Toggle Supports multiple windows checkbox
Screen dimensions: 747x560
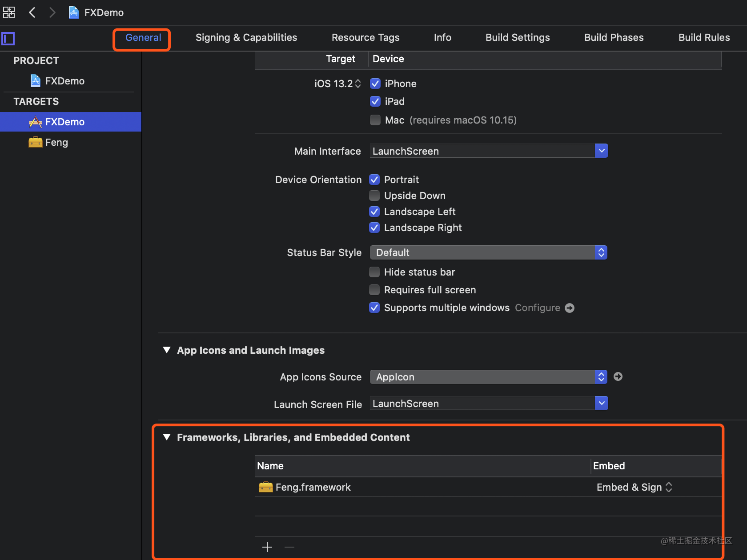[374, 308]
